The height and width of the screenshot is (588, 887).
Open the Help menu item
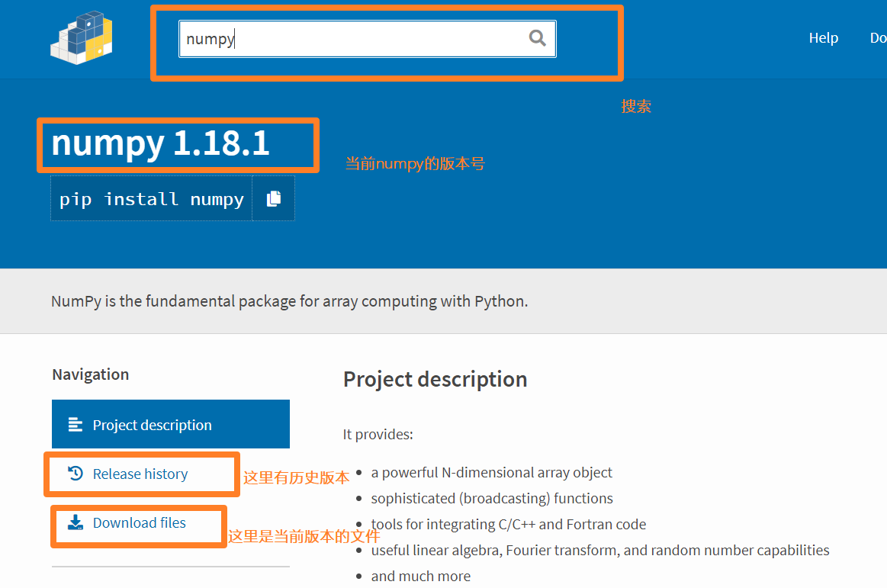pyautogui.click(x=823, y=37)
